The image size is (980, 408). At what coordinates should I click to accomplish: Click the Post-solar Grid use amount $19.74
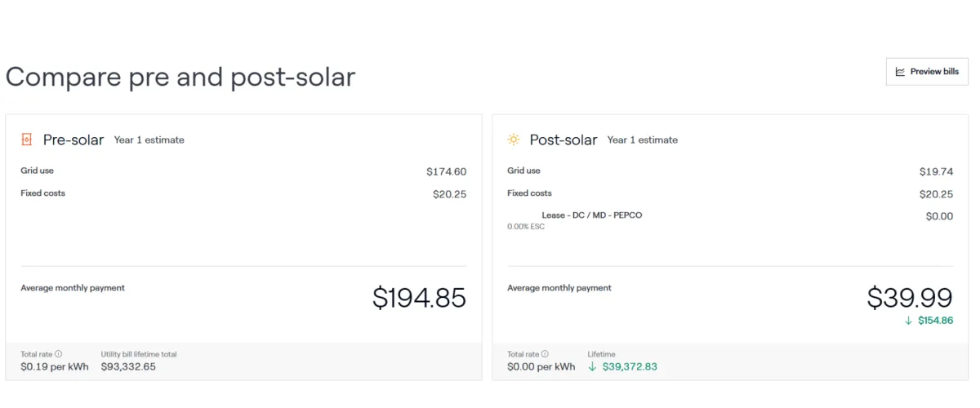tap(936, 171)
